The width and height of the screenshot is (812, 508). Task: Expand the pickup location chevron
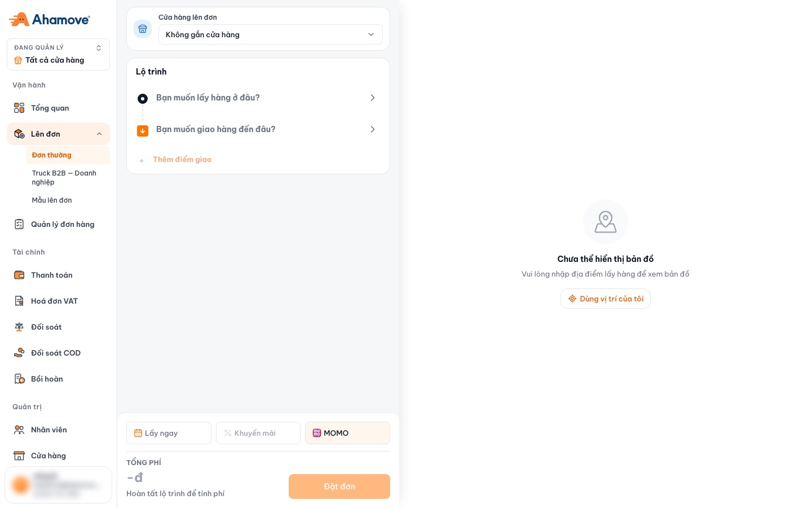[x=372, y=98]
